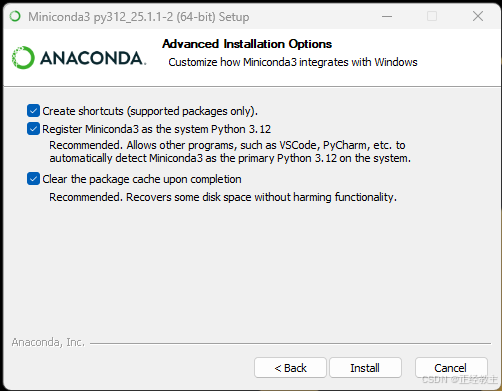Image resolution: width=502 pixels, height=391 pixels.
Task: Toggle Register Miniconda3 as system Python checkbox
Action: (x=33, y=129)
